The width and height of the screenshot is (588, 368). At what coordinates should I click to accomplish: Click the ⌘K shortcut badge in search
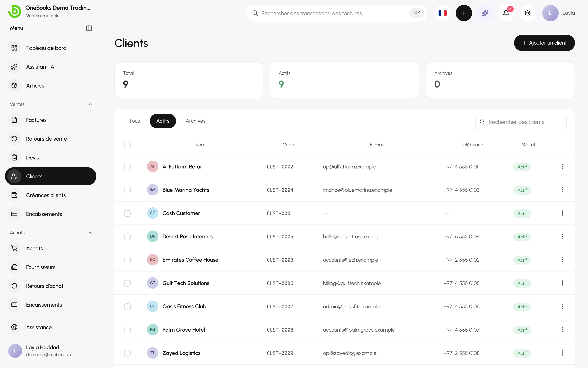(x=416, y=13)
